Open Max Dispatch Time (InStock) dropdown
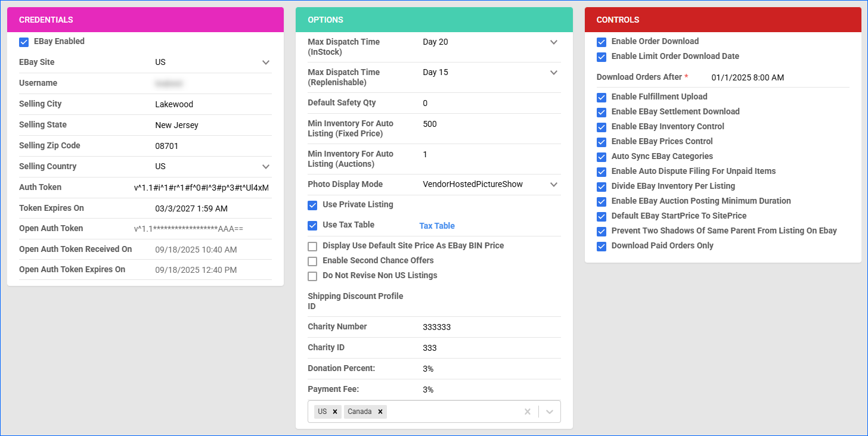 pos(553,42)
